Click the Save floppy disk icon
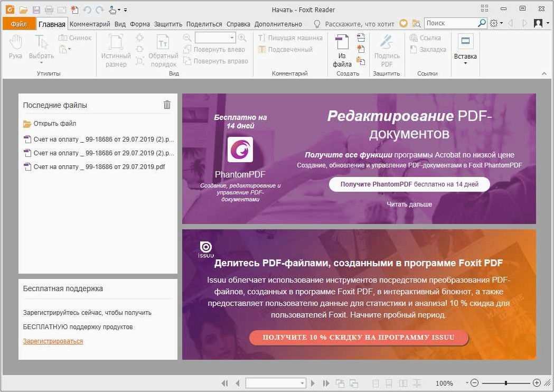The image size is (554, 392). (36, 10)
